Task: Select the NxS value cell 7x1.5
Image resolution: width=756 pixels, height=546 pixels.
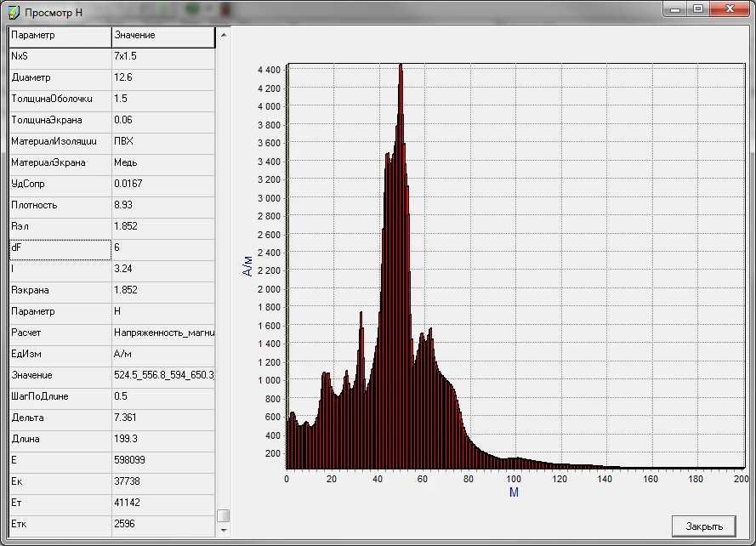Action: pos(163,56)
